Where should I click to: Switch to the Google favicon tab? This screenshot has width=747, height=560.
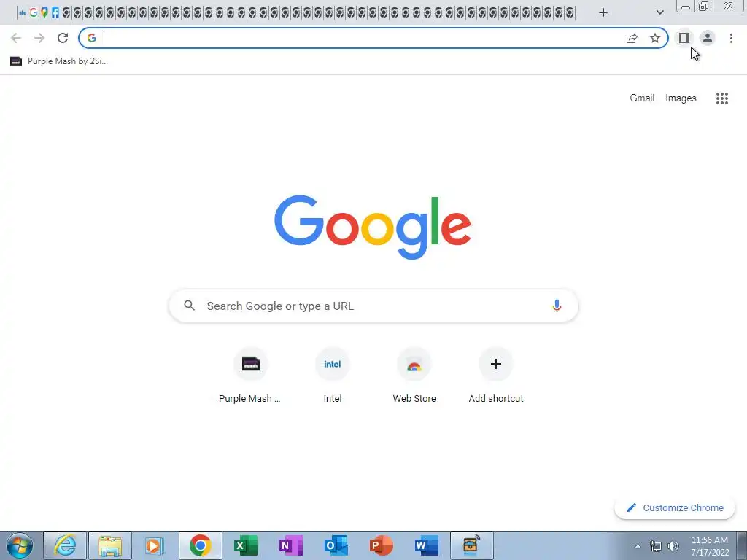34,13
